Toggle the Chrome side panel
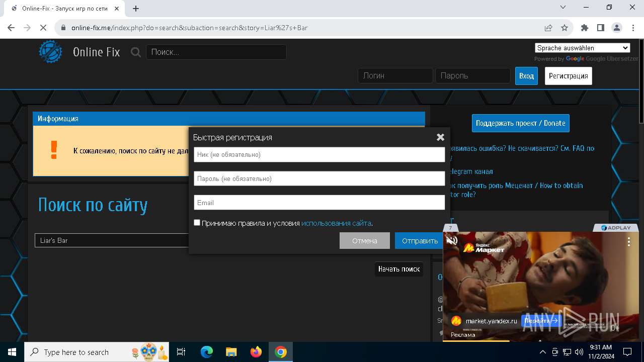 click(x=601, y=28)
